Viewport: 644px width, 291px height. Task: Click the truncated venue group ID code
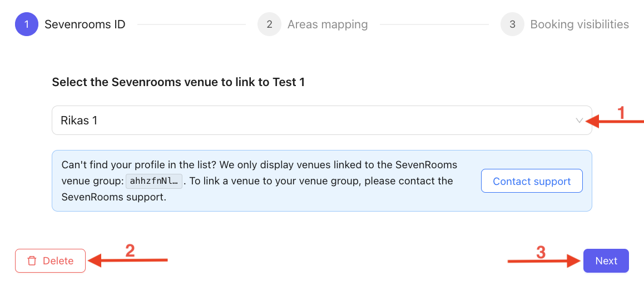(154, 181)
